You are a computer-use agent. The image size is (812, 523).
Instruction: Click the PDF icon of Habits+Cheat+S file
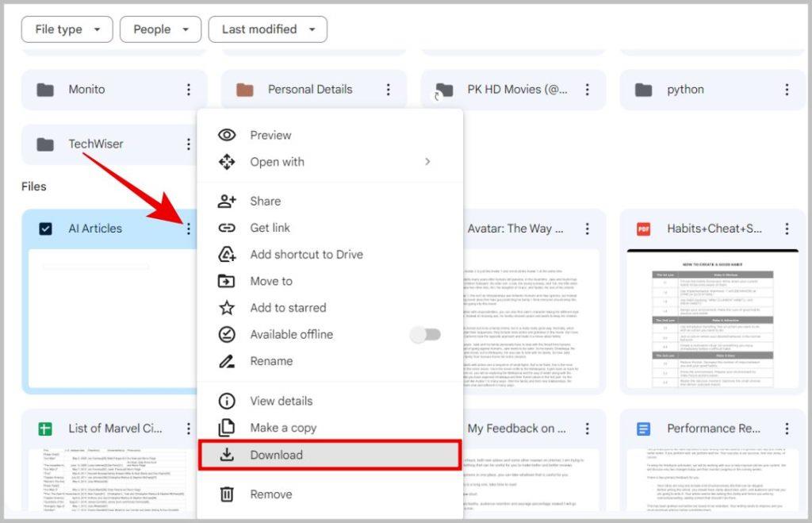click(643, 229)
